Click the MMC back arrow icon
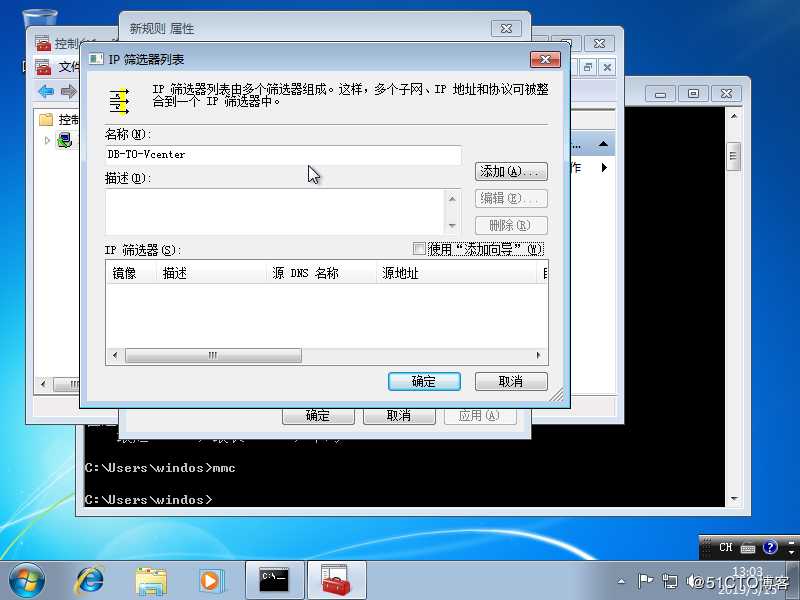The image size is (800, 600). point(46,91)
